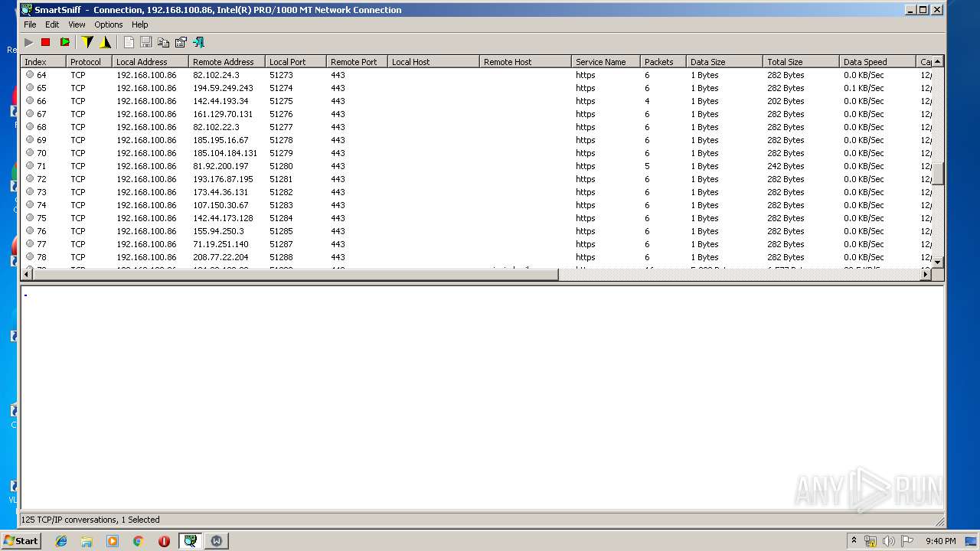The height and width of the screenshot is (551, 980).
Task: Click 202 Bytes total size cell
Action: [x=786, y=101]
